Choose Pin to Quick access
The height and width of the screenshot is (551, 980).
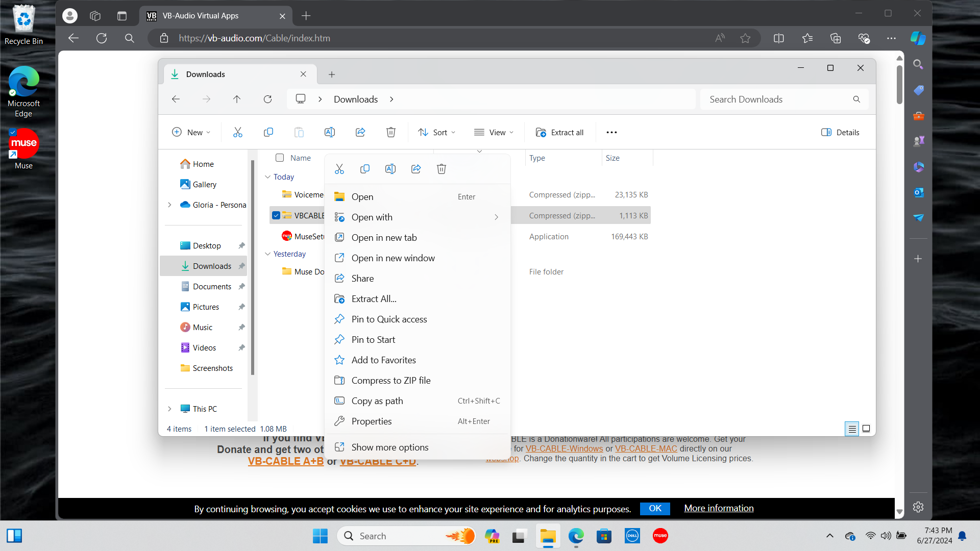418,319
